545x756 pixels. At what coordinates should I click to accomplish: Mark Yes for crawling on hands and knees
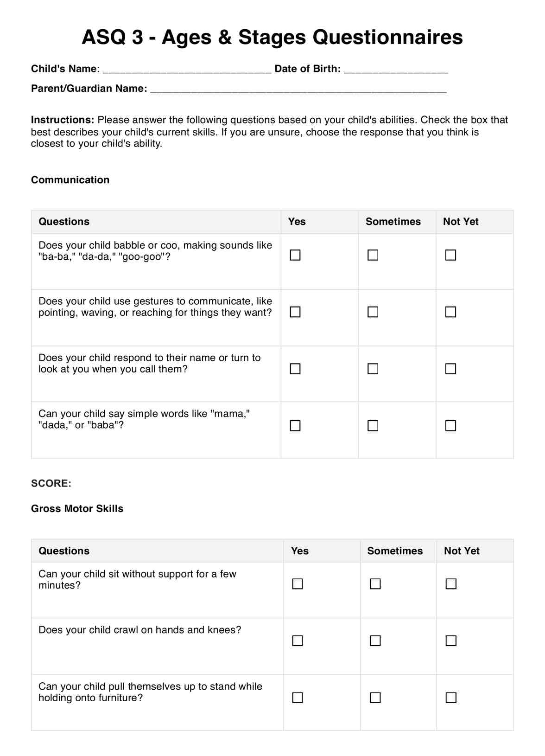[298, 641]
